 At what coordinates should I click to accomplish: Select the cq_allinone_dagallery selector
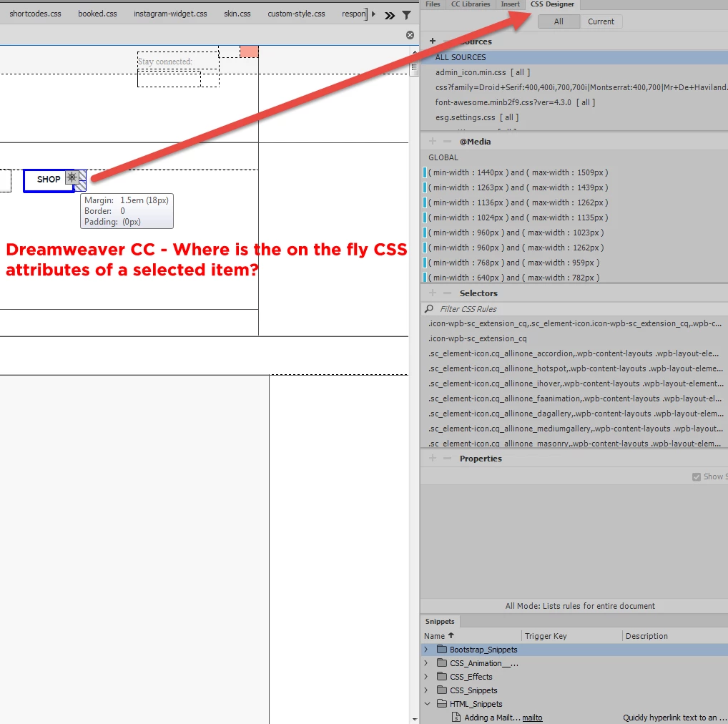(574, 414)
